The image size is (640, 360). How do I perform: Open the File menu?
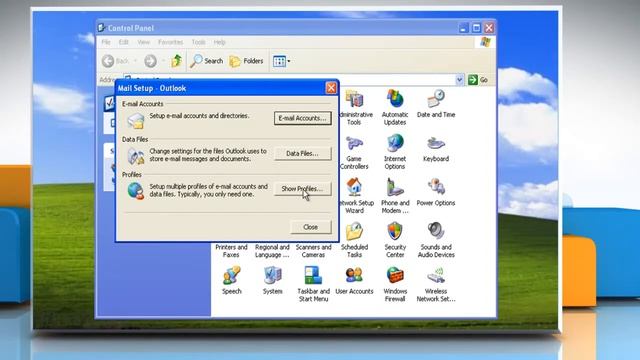(106, 42)
